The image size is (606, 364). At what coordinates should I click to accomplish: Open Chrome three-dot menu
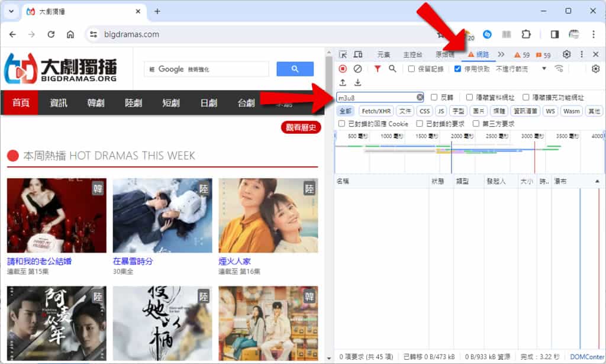click(593, 34)
